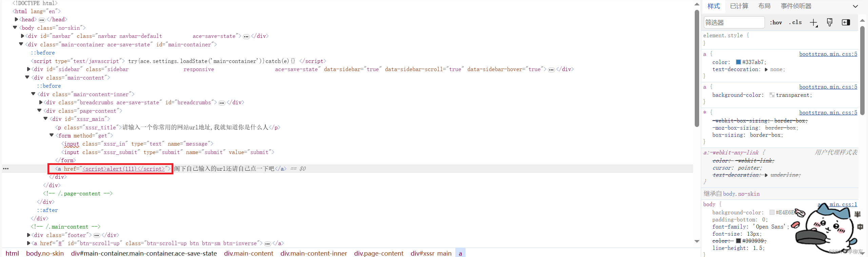Expand the btn-scroll-up anchor node
868x257 pixels.
(x=28, y=243)
